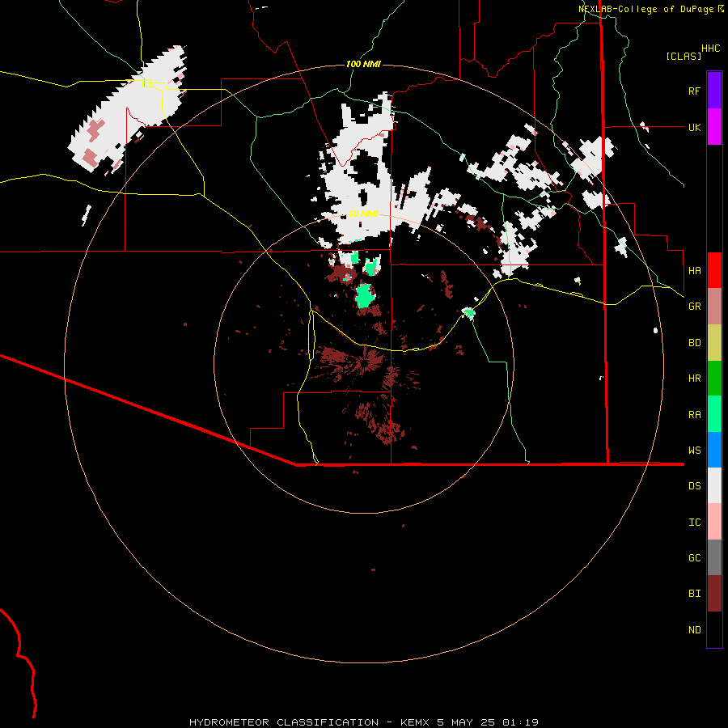The width and height of the screenshot is (728, 728).
Task: Click the UK legend label
Action: [694, 127]
